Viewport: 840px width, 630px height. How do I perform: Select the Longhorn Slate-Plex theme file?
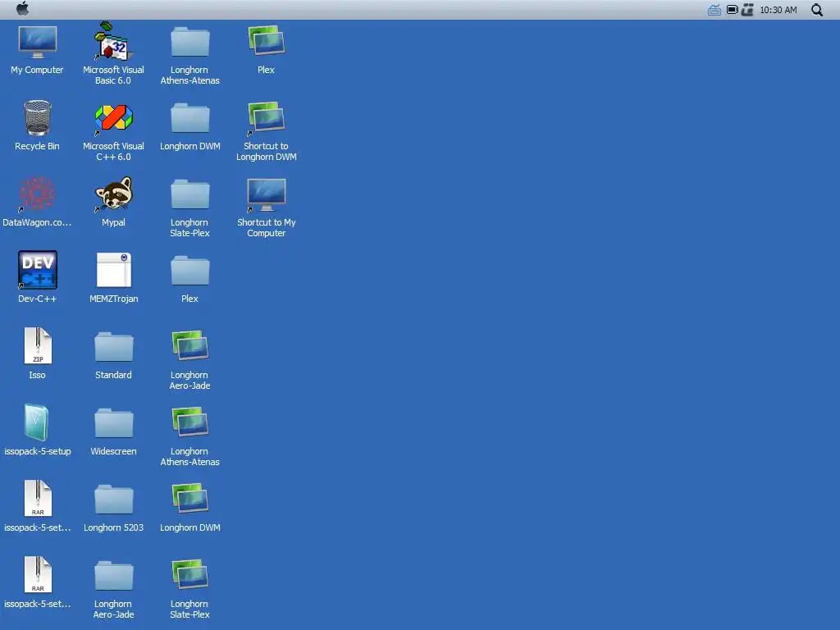189,575
